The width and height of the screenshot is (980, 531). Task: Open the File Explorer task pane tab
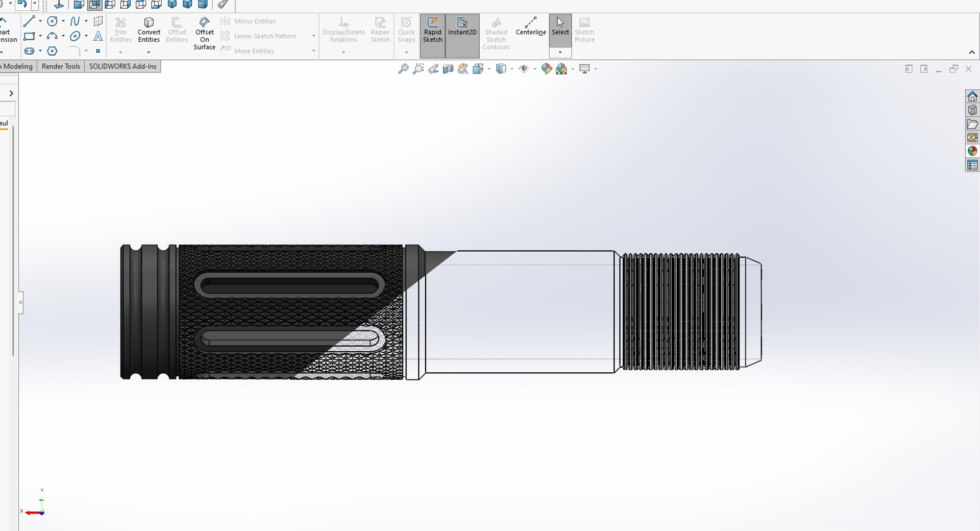(972, 124)
